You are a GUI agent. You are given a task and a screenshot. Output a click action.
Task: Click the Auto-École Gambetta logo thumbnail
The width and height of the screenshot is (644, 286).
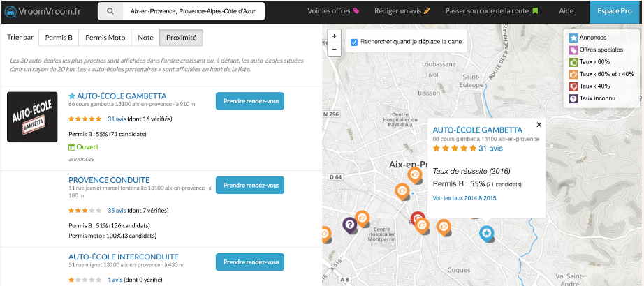[32, 117]
